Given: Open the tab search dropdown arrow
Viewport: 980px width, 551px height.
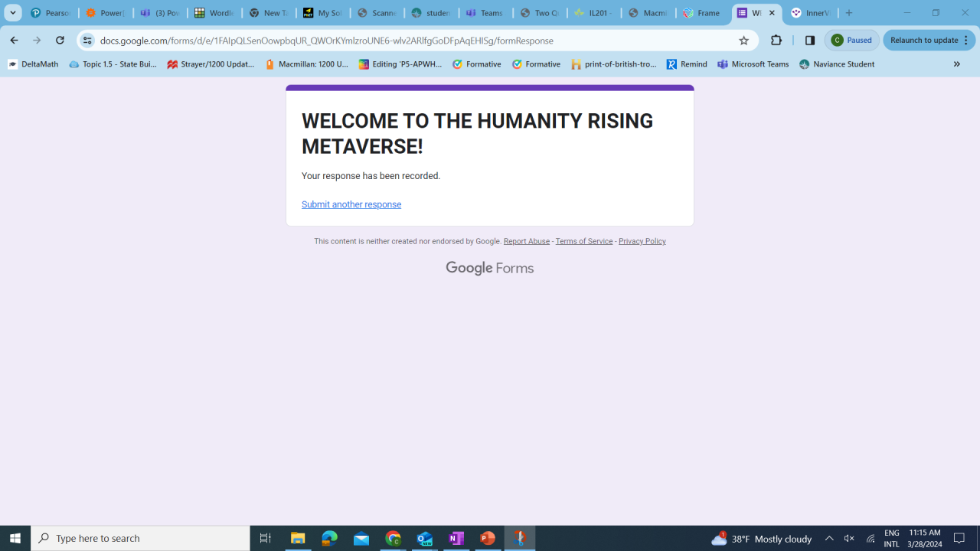Looking at the screenshot, I should tap(13, 13).
